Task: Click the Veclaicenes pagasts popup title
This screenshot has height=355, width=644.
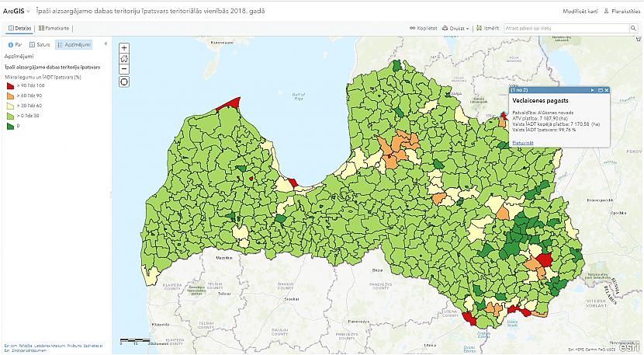Action: click(x=540, y=100)
